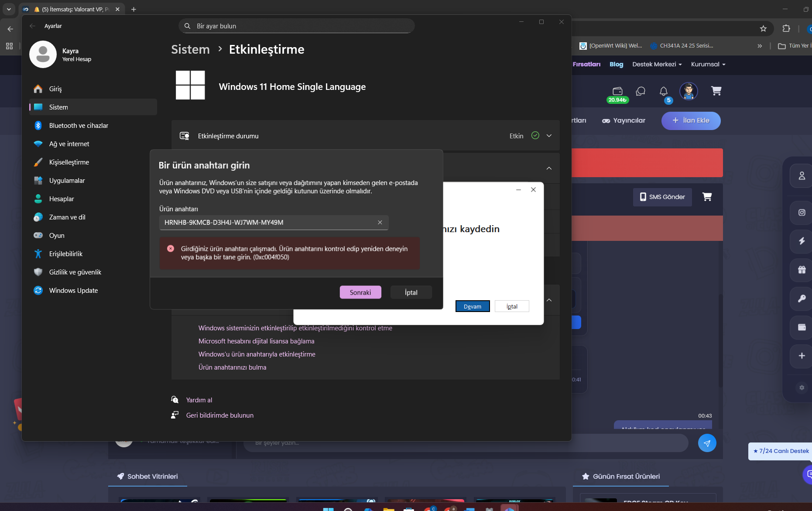Screen dimensions: 812x511
Task: Click the back arrow in the Ayarlar window
Action: (x=32, y=26)
